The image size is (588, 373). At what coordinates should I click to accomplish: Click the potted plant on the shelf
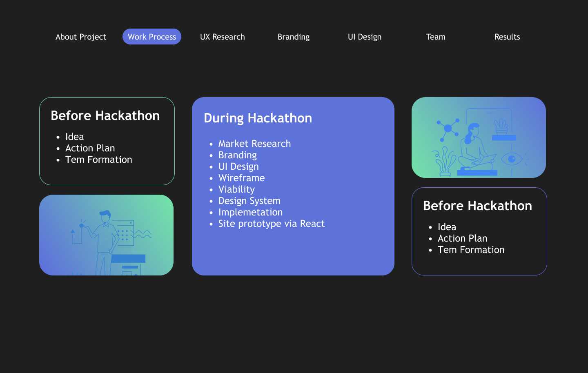tap(501, 127)
